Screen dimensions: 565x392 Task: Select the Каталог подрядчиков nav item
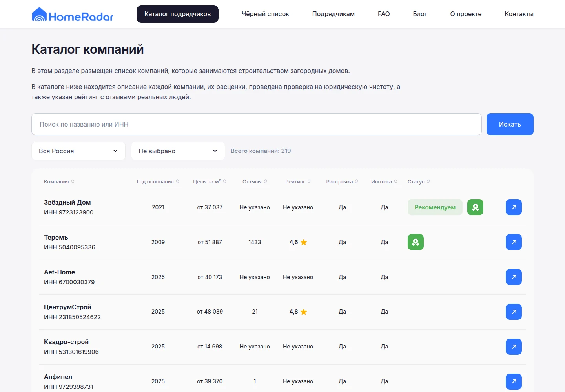(177, 14)
